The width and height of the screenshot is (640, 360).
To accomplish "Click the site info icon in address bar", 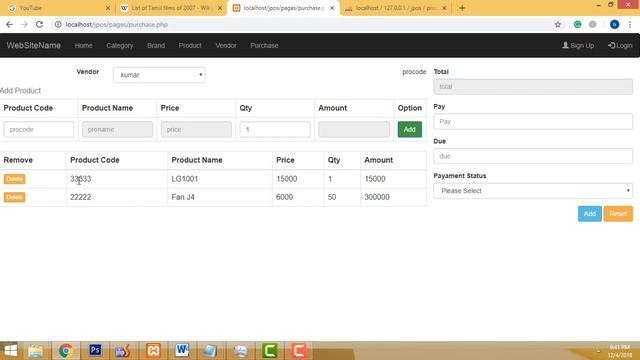I will [x=58, y=24].
